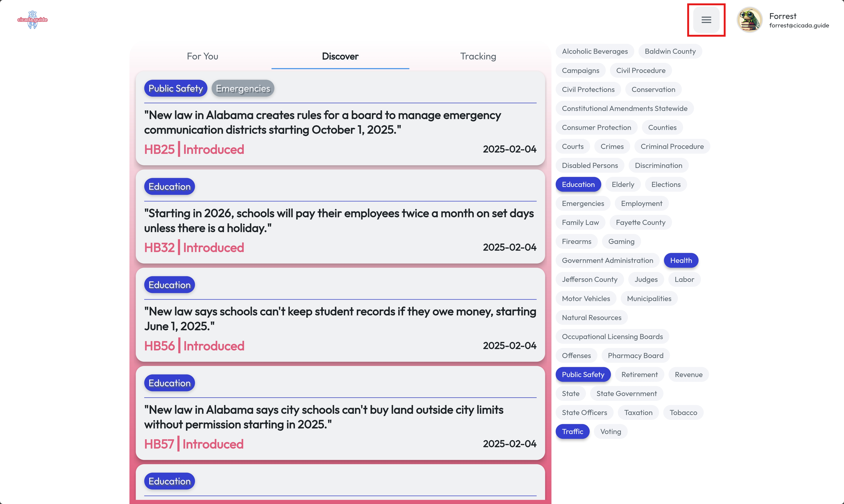Open the hamburger menu button

[706, 20]
